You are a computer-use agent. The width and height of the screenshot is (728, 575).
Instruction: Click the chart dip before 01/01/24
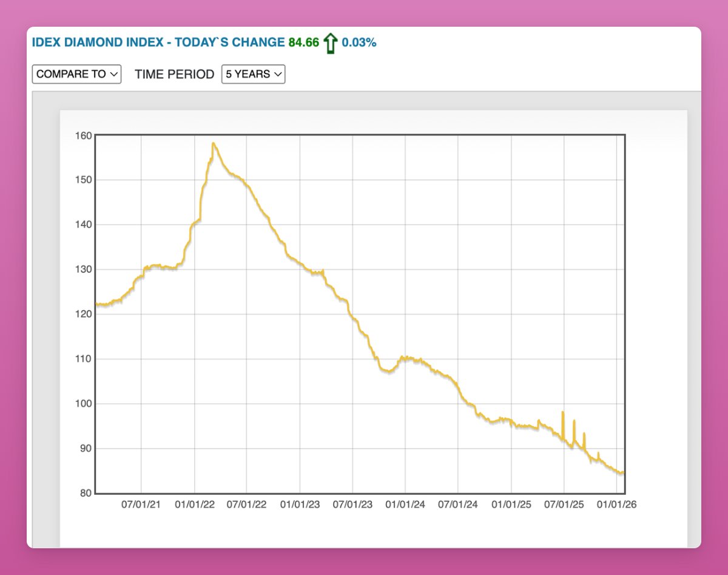pyautogui.click(x=387, y=371)
